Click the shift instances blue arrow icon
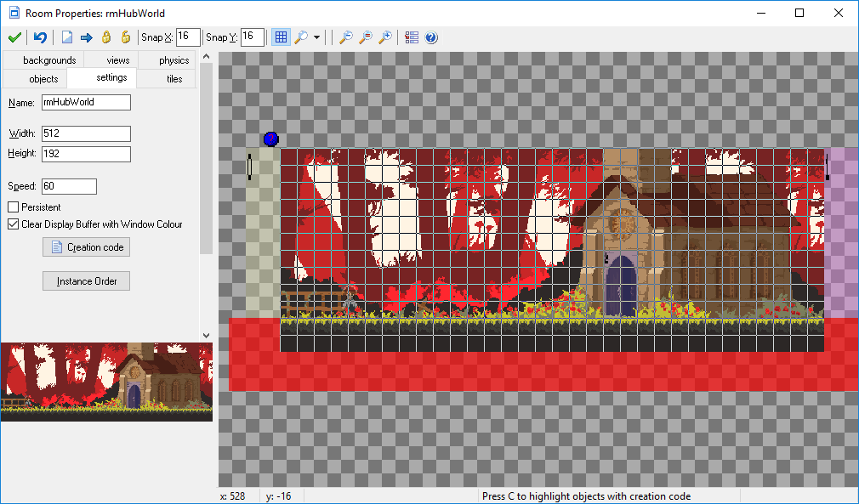 (x=87, y=37)
